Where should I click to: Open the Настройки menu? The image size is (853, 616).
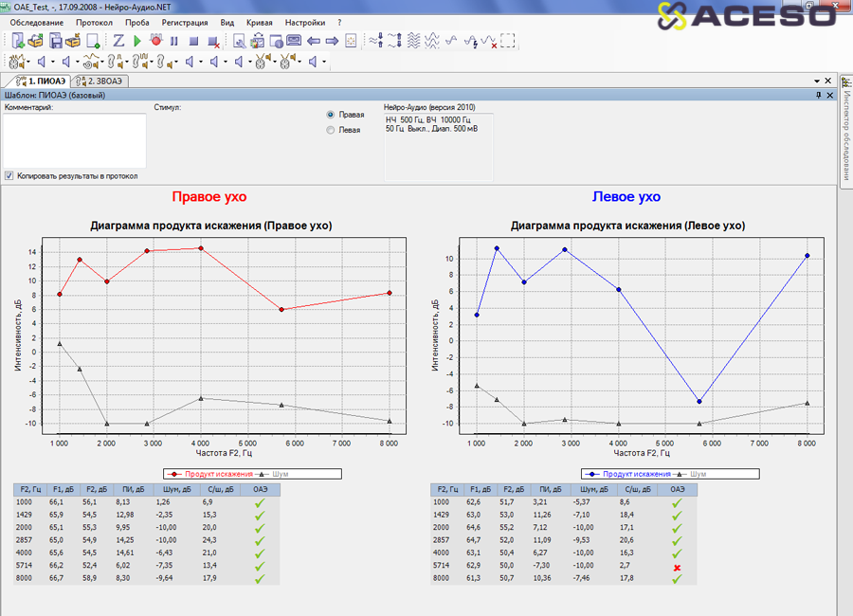click(x=304, y=22)
